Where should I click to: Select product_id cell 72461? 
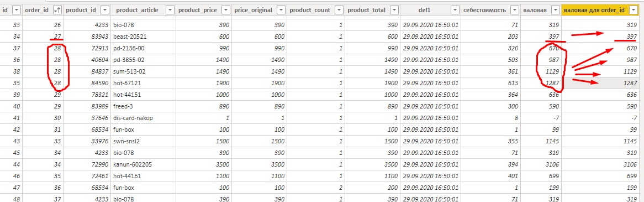point(87,175)
